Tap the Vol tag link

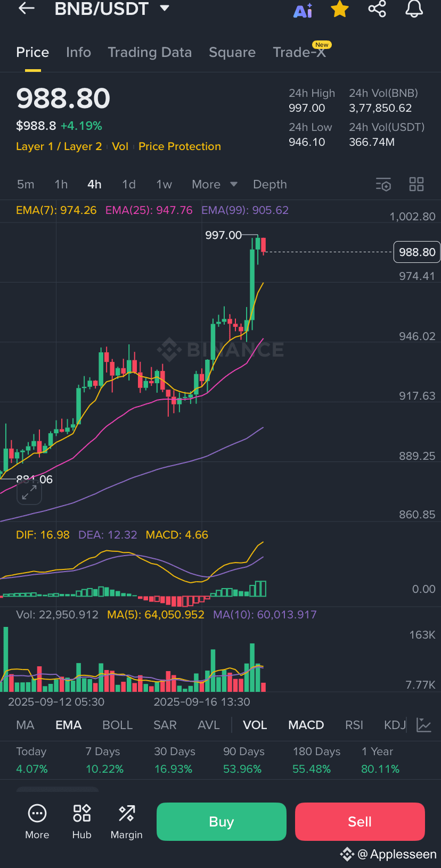[x=120, y=146]
